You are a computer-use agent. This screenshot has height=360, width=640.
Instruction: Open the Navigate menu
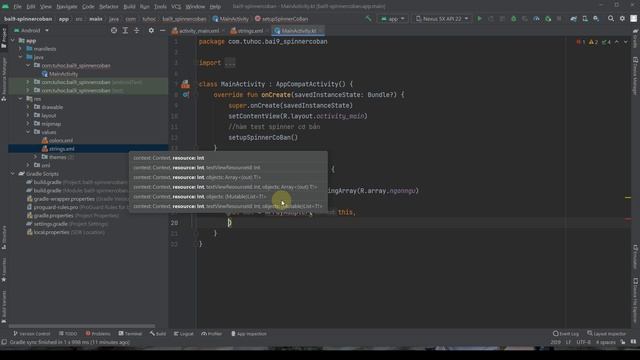[x=67, y=7]
